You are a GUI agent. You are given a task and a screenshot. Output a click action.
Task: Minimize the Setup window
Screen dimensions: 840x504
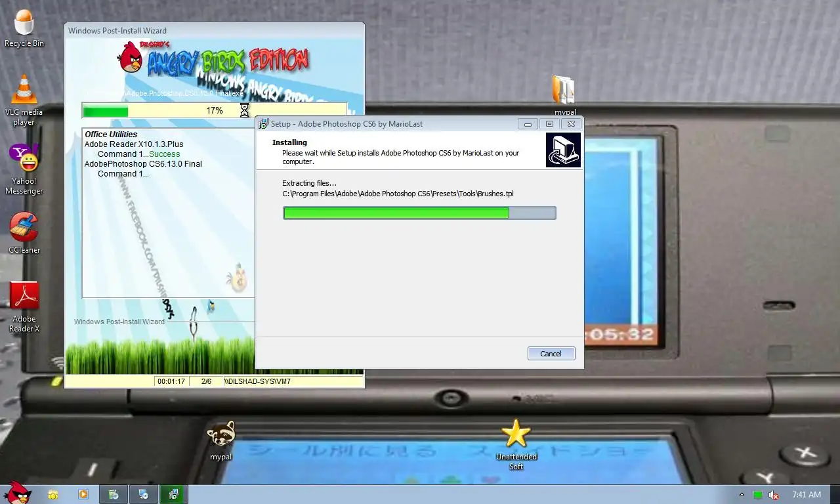pos(528,123)
